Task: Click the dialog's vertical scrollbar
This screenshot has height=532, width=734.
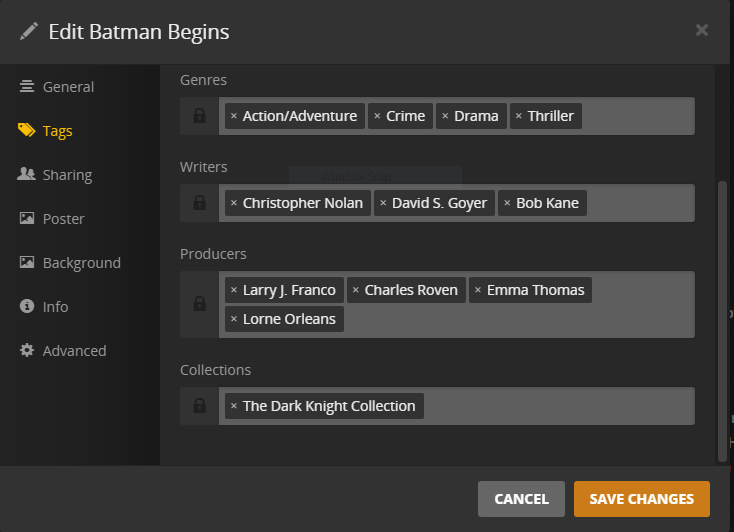Action: pos(722,321)
